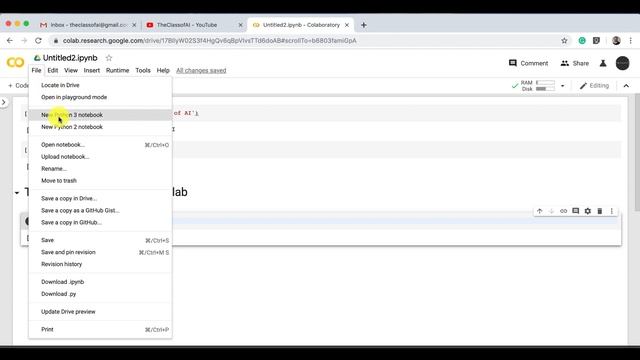Open the Edit menu

point(53,70)
